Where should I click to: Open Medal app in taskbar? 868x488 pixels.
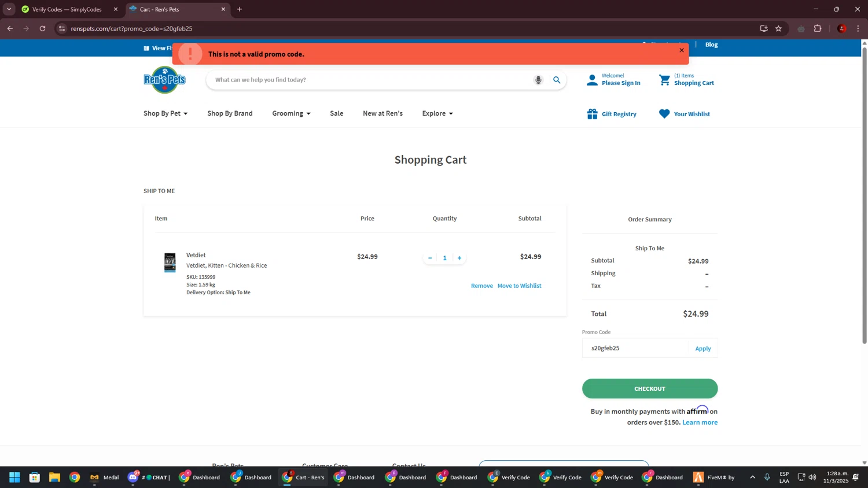105,477
